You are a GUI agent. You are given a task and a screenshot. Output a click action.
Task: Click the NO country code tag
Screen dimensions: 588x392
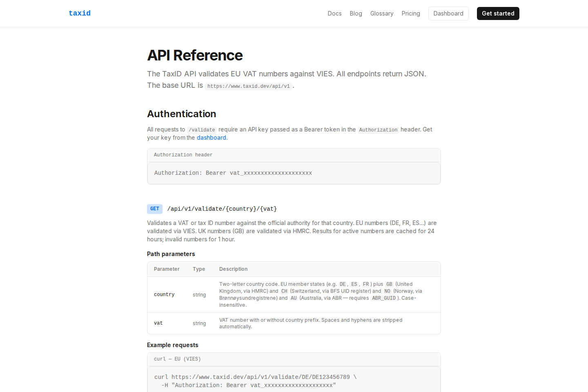coord(387,291)
